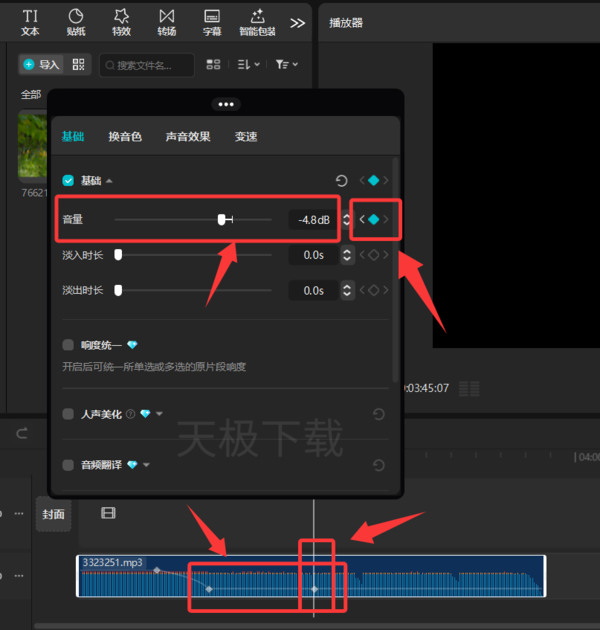Open the 文本 text tool
The width and height of the screenshot is (600, 630).
click(x=30, y=23)
